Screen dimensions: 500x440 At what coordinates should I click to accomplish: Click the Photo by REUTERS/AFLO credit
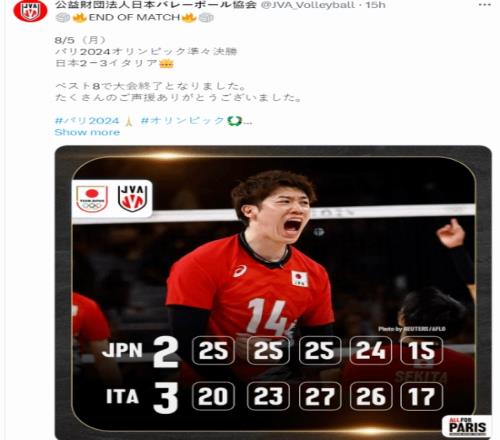point(412,329)
